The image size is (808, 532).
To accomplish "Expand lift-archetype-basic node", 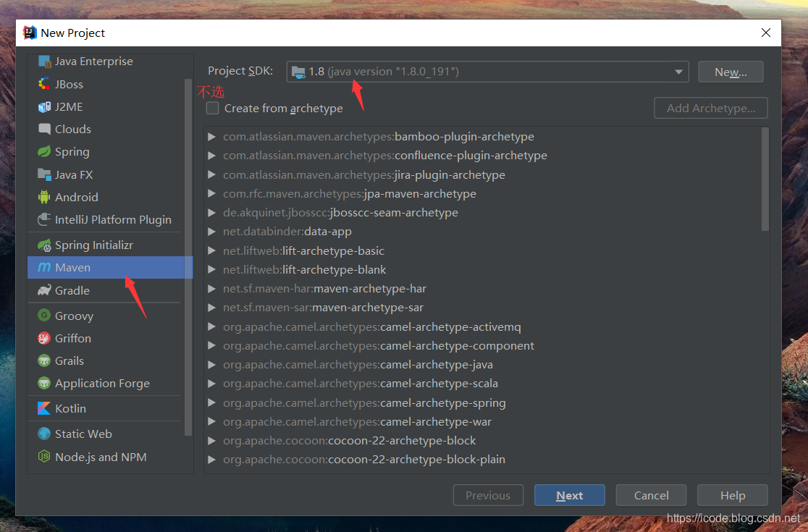I will click(x=211, y=251).
